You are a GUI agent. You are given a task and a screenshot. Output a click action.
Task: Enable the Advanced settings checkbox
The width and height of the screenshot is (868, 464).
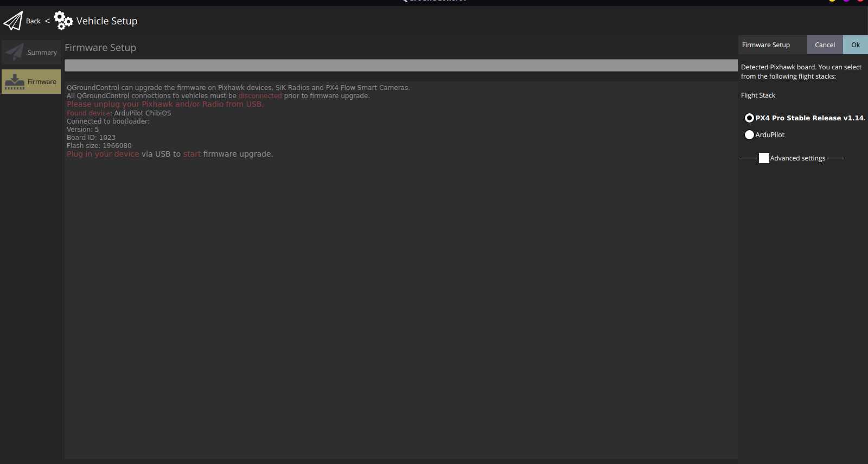pyautogui.click(x=764, y=158)
